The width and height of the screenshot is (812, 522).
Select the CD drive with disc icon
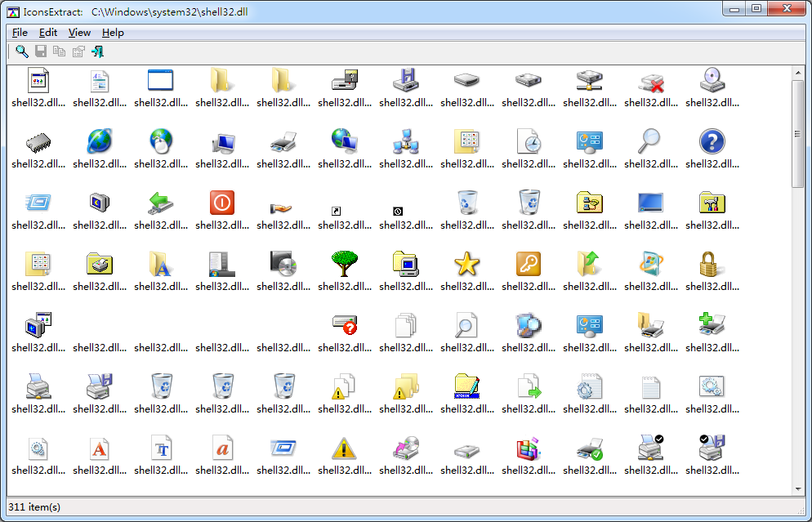(x=712, y=81)
